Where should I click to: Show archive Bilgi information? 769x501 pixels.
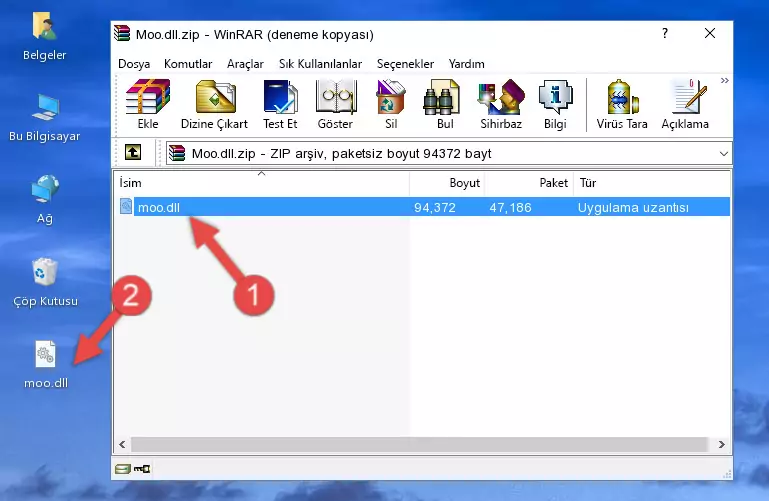(x=555, y=104)
